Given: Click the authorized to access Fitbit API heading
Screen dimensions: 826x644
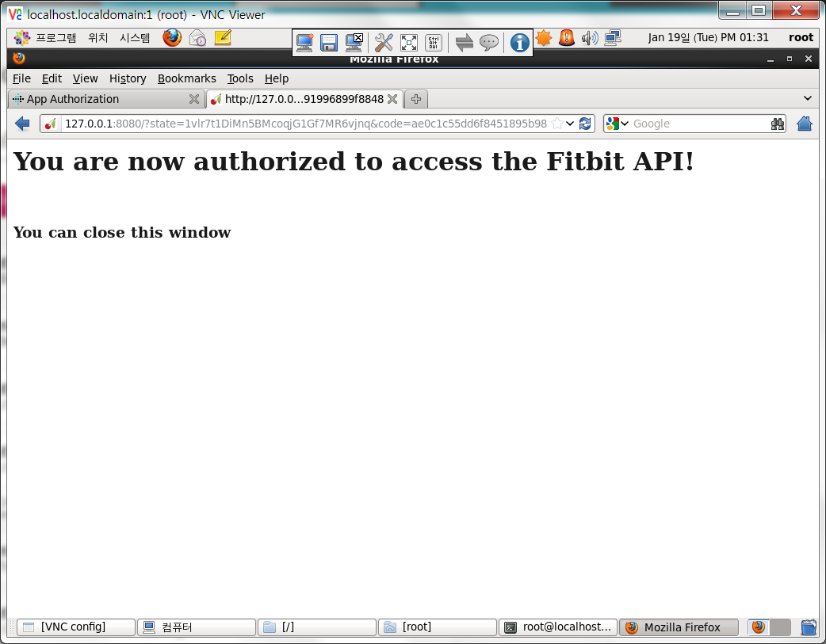Looking at the screenshot, I should click(x=354, y=161).
